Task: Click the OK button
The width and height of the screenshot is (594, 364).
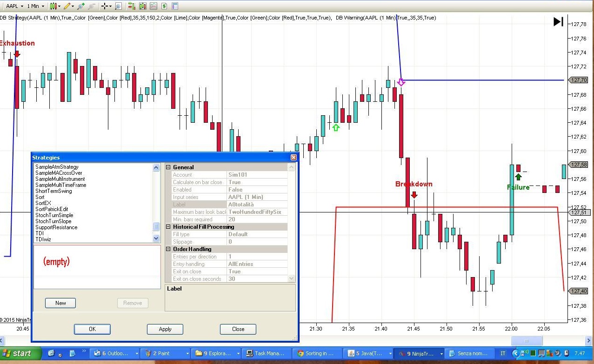Action: (x=92, y=329)
